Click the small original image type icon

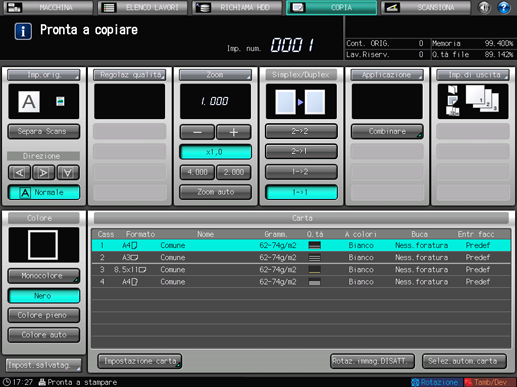[x=60, y=101]
